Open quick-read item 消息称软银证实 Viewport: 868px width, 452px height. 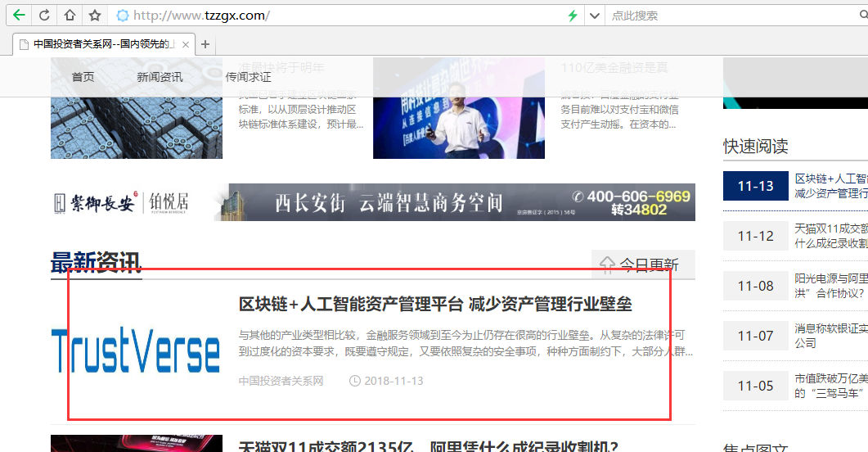[x=831, y=336]
